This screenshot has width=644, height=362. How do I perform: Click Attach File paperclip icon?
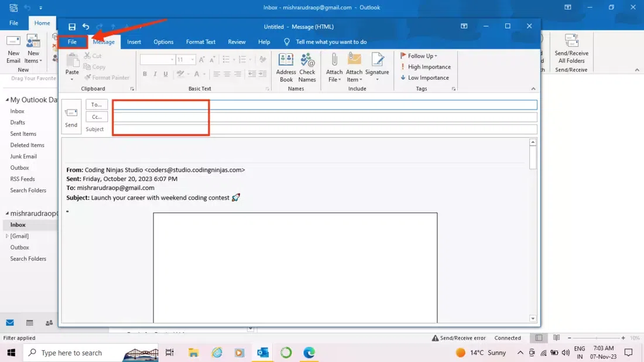334,60
